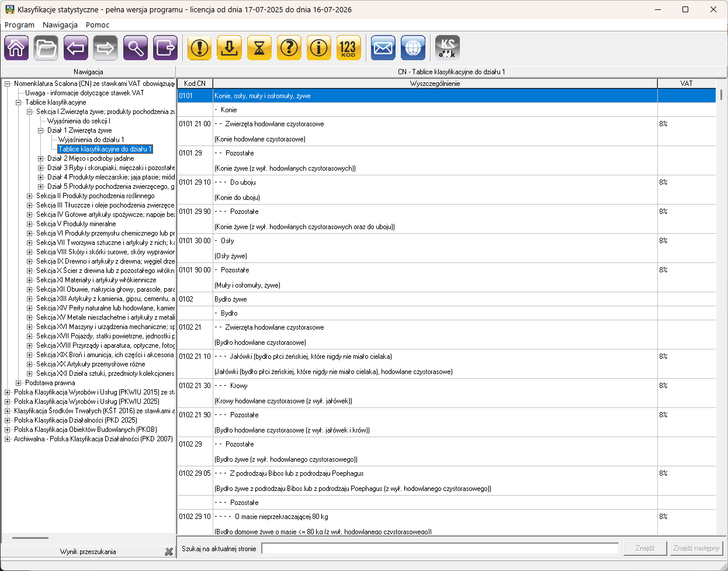Click the magnifier search icon
Viewport: 728px width, 571px height.
(x=136, y=48)
